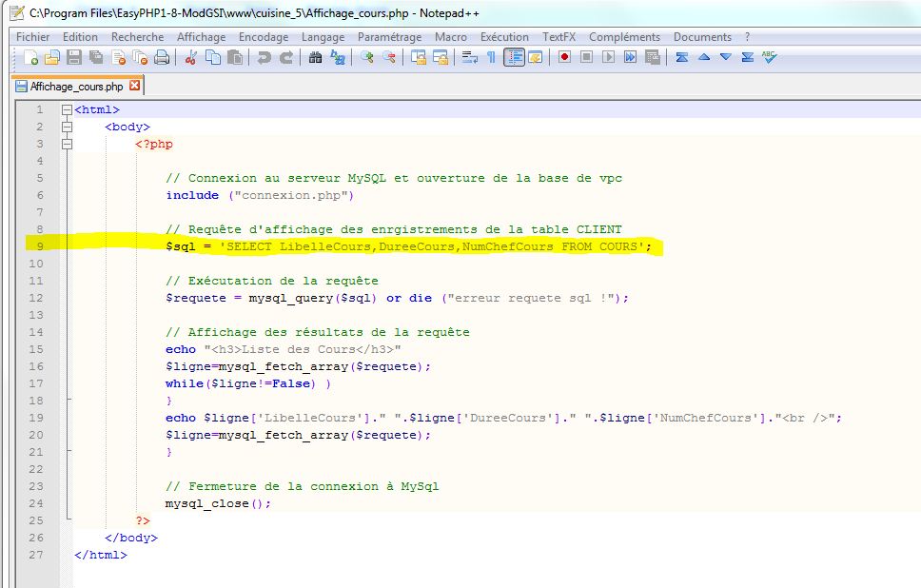Viewport: 921px width, 588px height.
Task: Click the vertical scrollbar on the right
Action: click(x=914, y=285)
